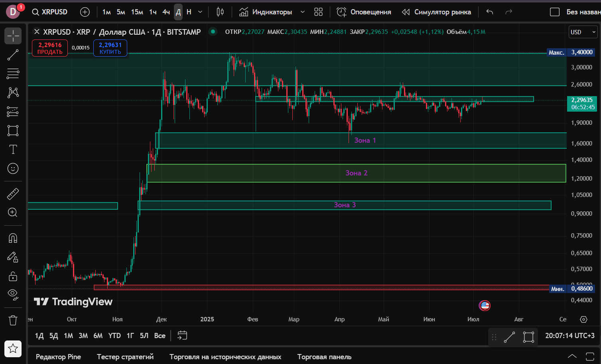601x364 pixels.
Task: Open symbol search for XRPUSD
Action: 50,12
